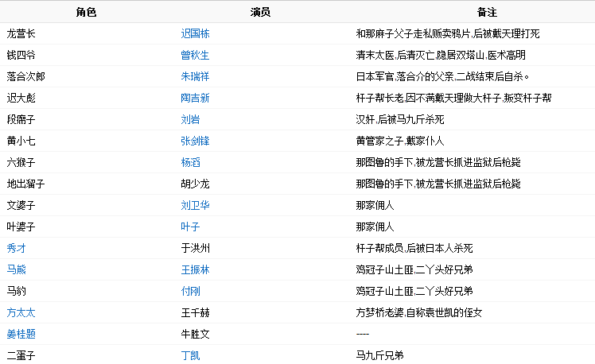Open actor link 丁凯
The height and width of the screenshot is (364, 595).
(x=190, y=356)
